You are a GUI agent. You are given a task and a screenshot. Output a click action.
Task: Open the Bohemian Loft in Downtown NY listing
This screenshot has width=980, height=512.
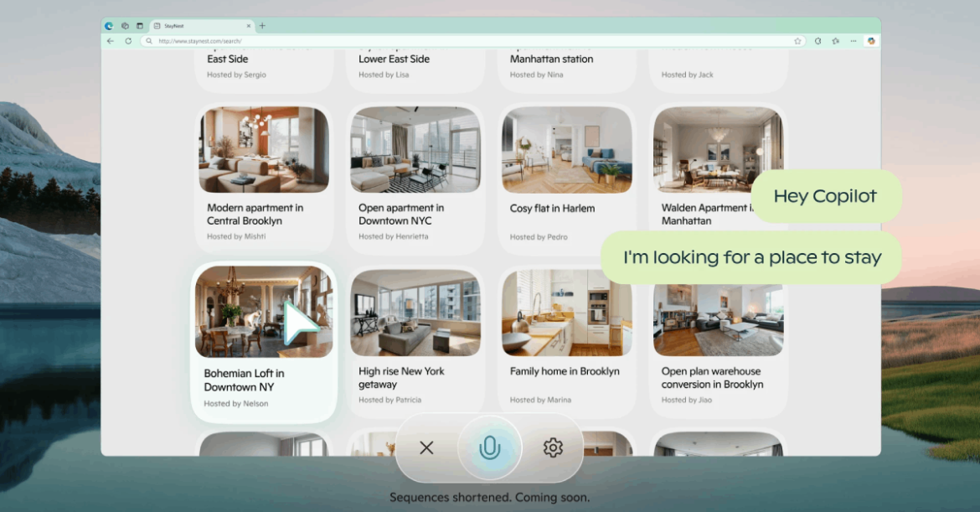(244, 380)
